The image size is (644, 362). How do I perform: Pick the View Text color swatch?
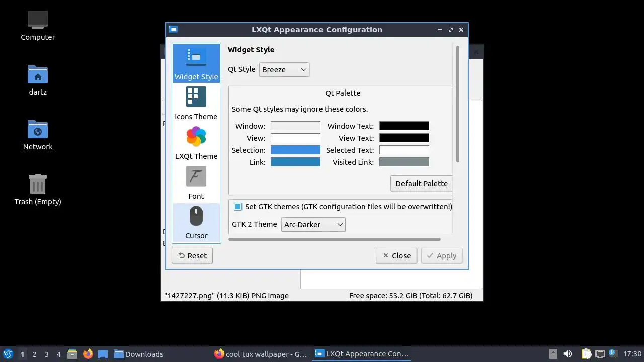404,138
